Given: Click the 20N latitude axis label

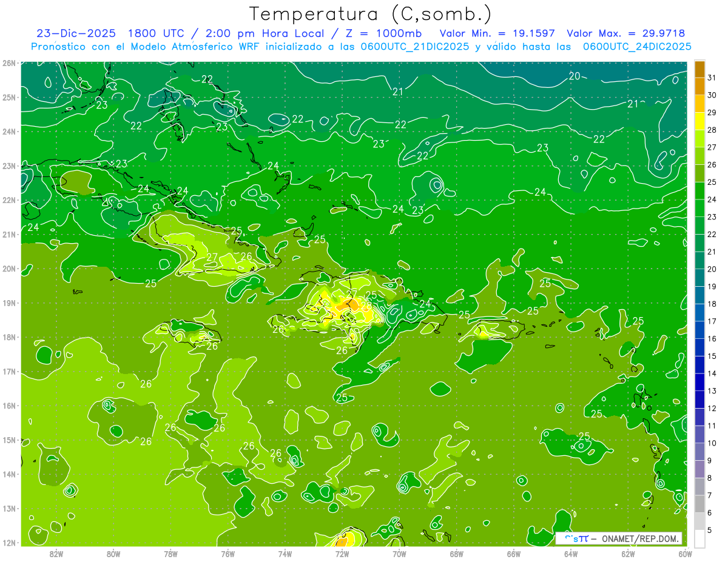Looking at the screenshot, I should [9, 268].
